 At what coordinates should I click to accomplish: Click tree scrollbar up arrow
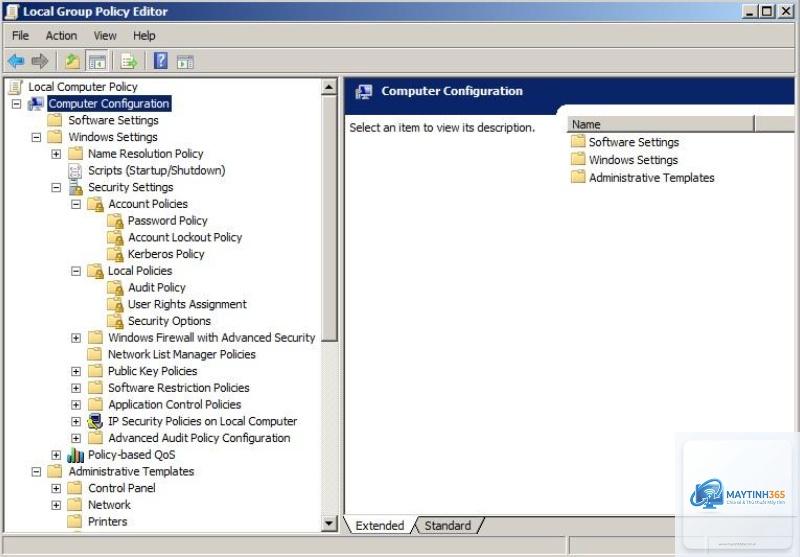[x=329, y=88]
